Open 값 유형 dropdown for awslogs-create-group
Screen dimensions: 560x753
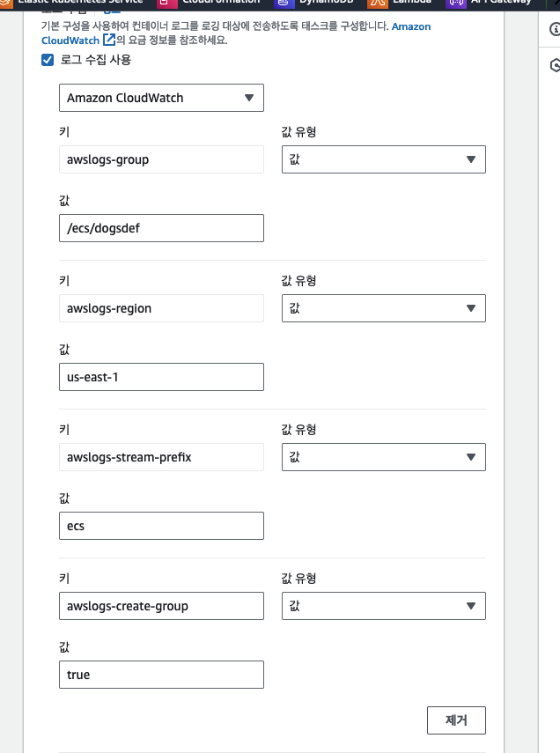click(x=384, y=606)
